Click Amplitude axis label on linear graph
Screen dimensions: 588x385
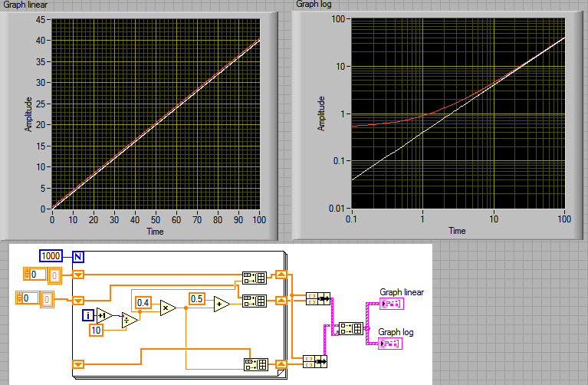(x=28, y=114)
